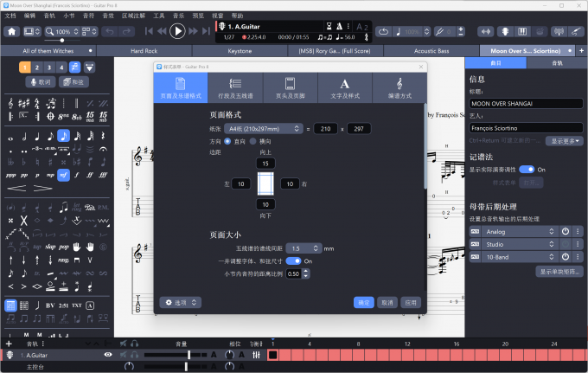The width and height of the screenshot is (588, 373).
Task: Open the 10-Band mastering preset dropdown
Action: [520, 257]
